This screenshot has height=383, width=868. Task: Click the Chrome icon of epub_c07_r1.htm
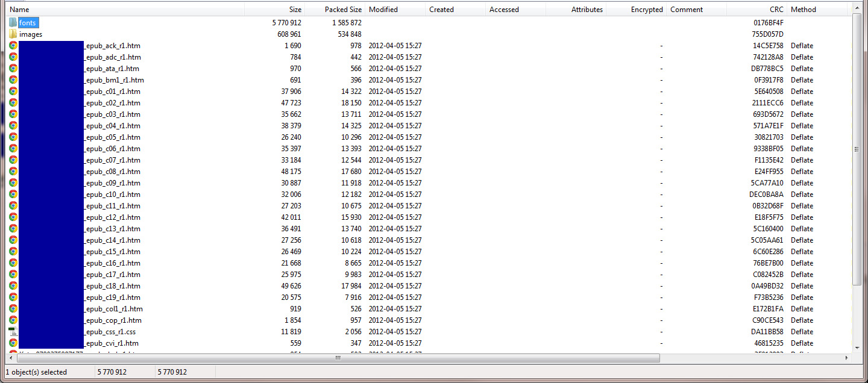pos(13,160)
